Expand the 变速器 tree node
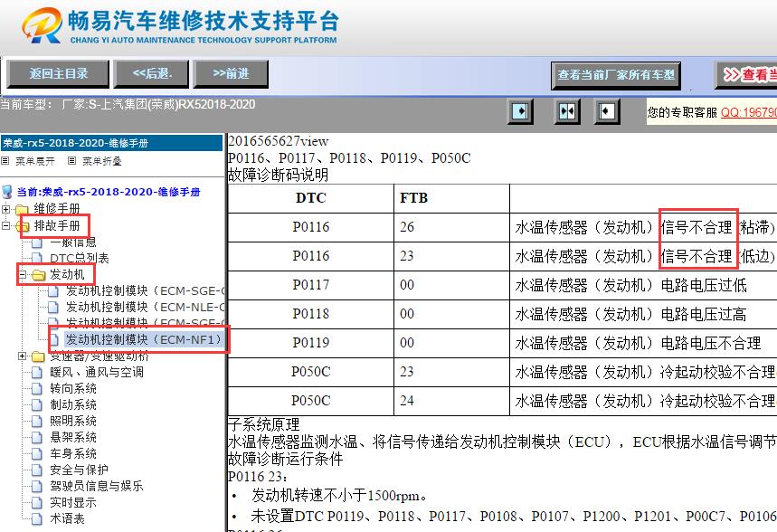This screenshot has width=777, height=532. [22, 356]
